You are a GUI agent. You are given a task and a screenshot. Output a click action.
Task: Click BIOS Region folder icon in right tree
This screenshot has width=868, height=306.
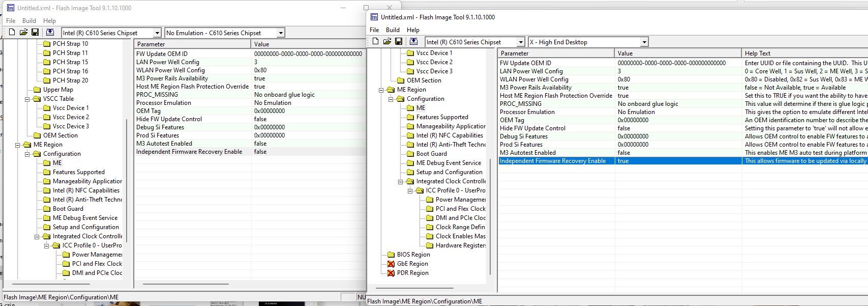391,255
